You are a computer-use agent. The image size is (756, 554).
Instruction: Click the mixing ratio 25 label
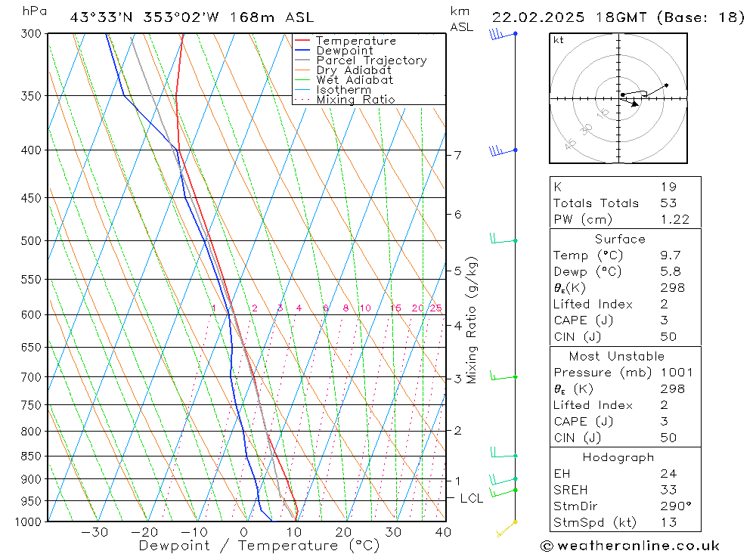[436, 308]
